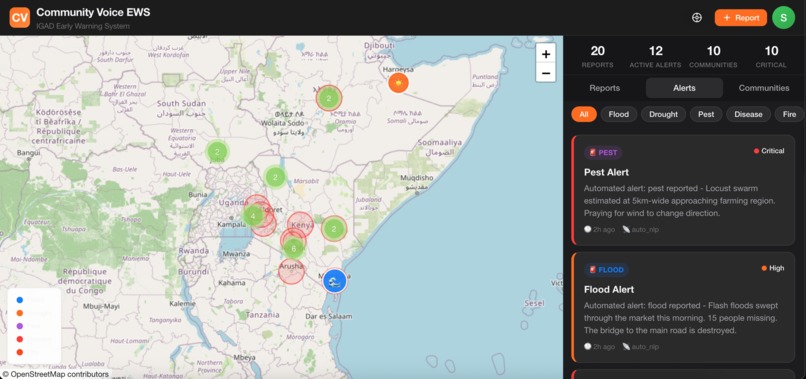This screenshot has width=806, height=379.
Task: Open the Pest Alert card title
Action: [606, 172]
